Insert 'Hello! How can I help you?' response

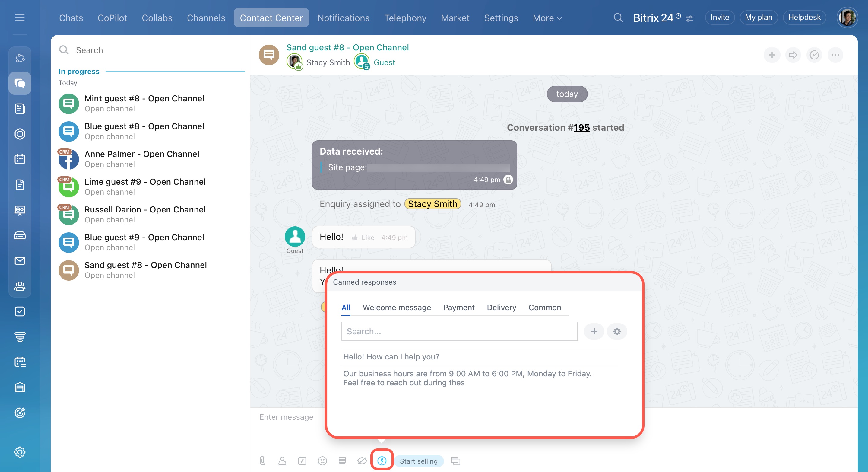point(480,357)
